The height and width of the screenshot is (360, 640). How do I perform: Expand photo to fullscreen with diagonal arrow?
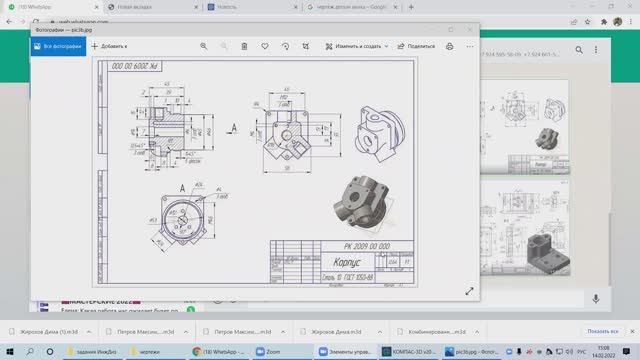click(469, 291)
